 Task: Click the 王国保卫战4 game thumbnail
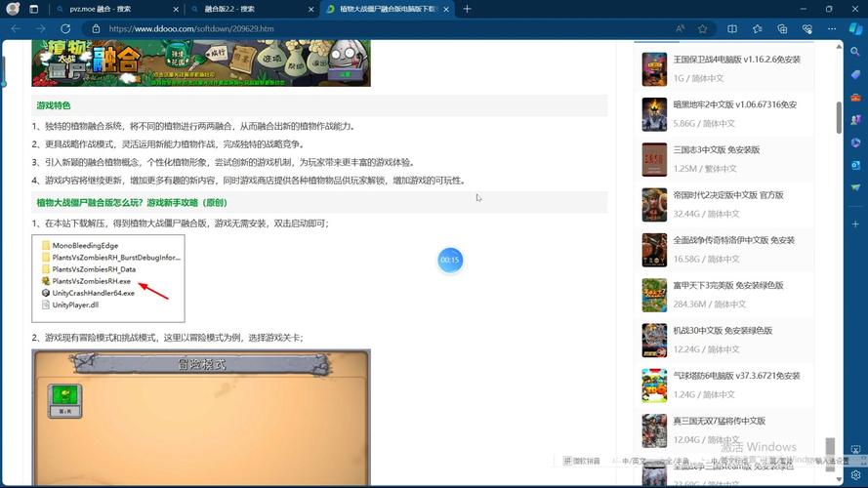pyautogui.click(x=654, y=69)
